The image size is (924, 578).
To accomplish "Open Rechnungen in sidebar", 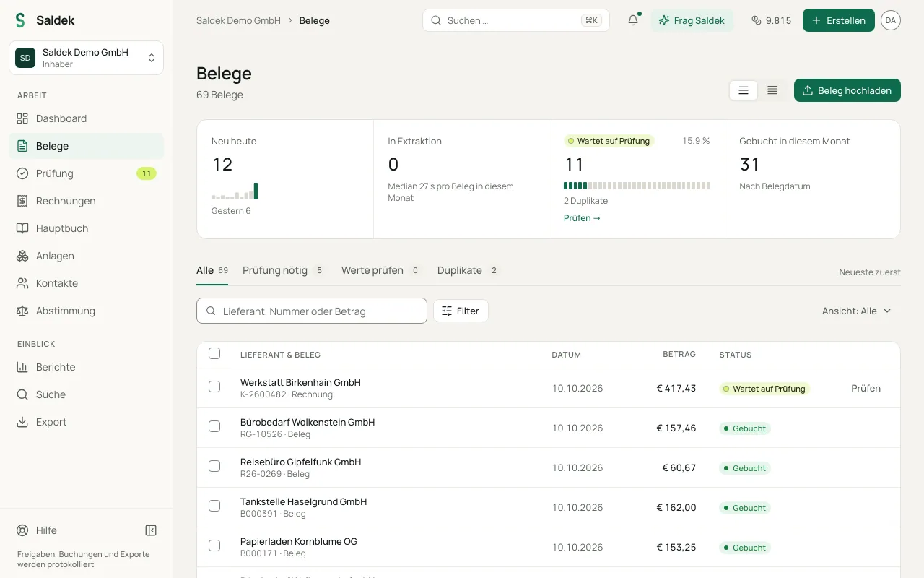I will [87, 201].
